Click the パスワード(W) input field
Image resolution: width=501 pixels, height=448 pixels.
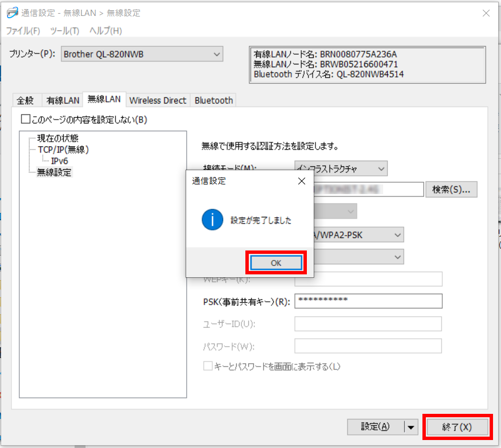click(x=368, y=346)
